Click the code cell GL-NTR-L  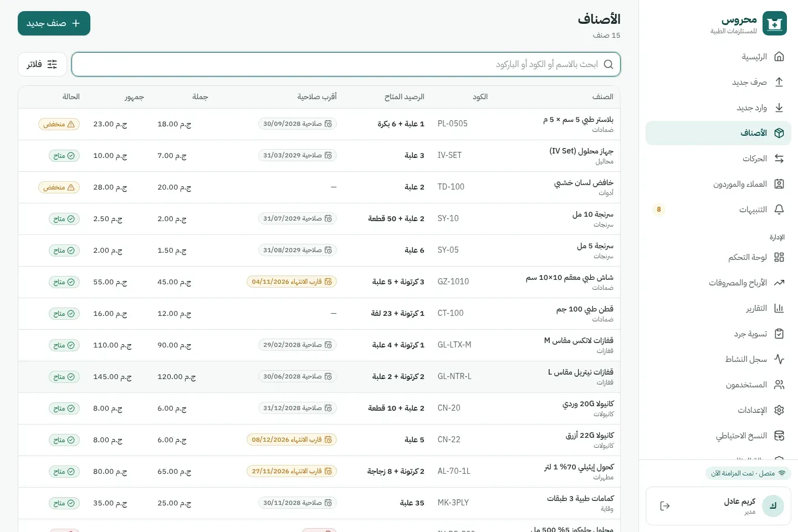(x=454, y=377)
